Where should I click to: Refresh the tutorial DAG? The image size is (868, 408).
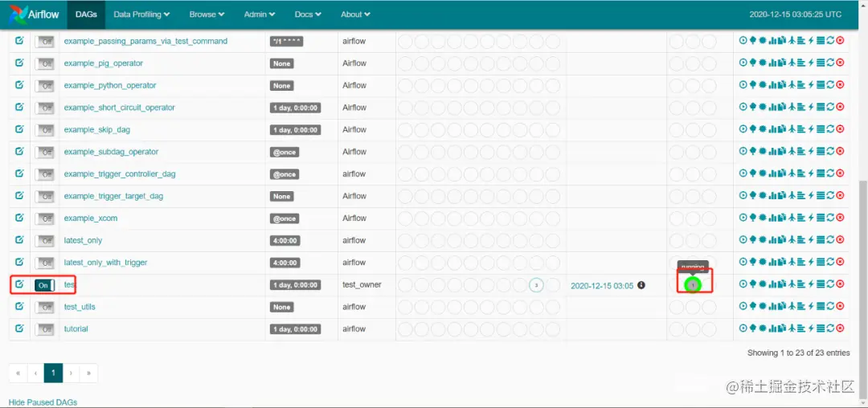point(830,328)
